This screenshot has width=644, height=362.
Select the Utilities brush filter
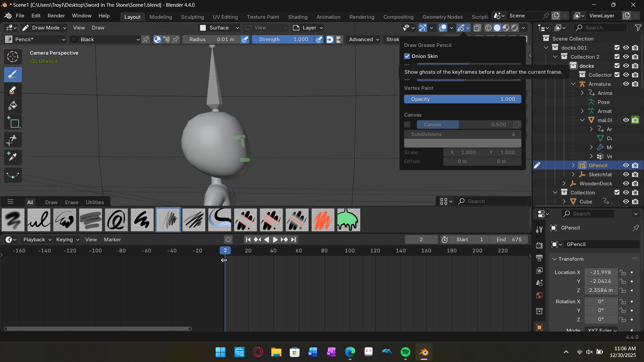click(95, 202)
